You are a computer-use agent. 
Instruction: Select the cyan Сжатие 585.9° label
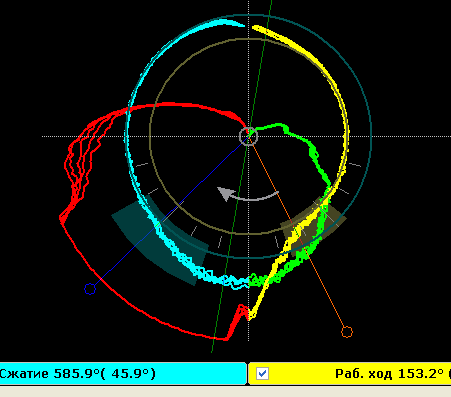77,374
